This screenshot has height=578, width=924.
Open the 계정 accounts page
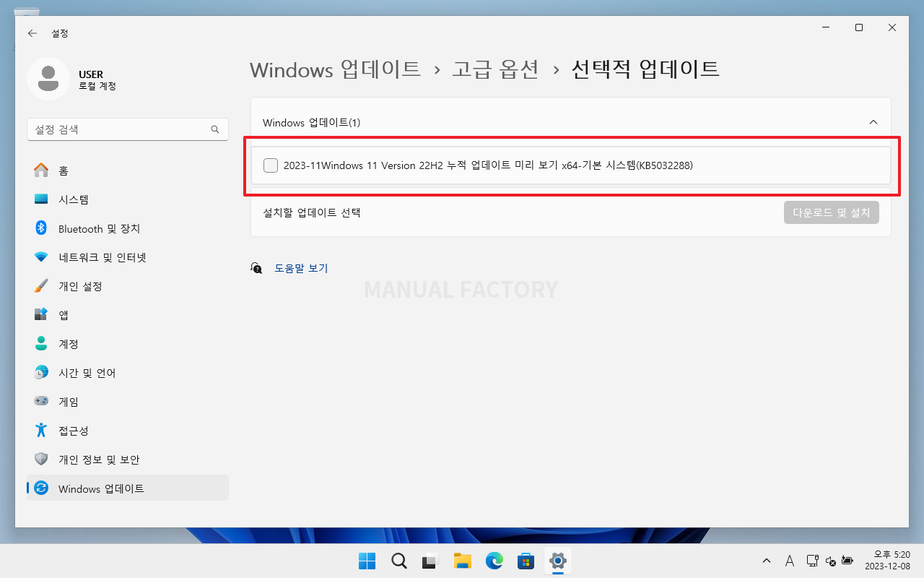pos(128,344)
